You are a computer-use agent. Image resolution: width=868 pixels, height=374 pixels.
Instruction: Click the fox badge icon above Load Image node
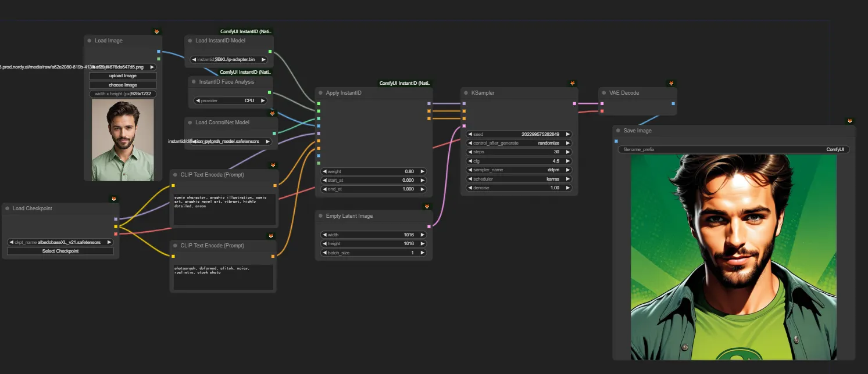click(x=156, y=31)
